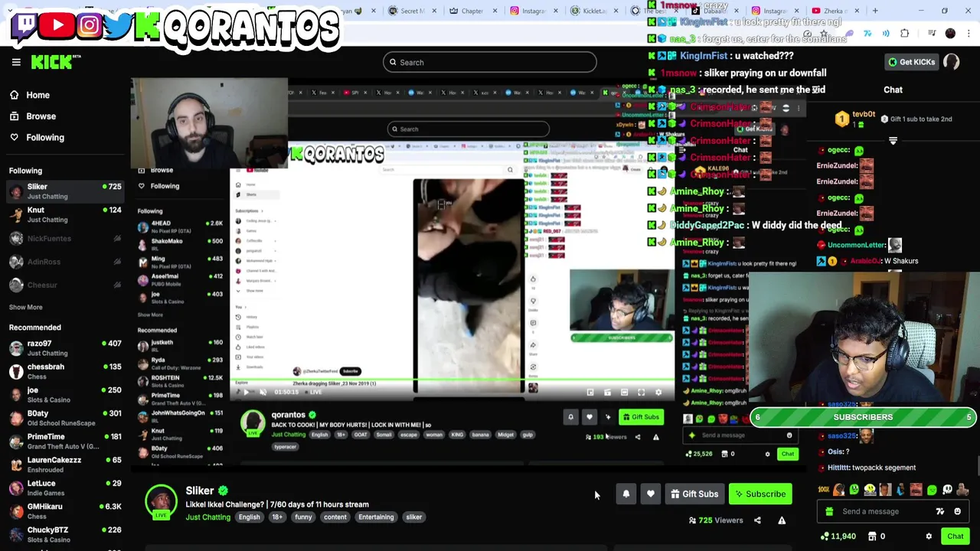Open the gift icon in chat input
The height and width of the screenshot is (551, 980).
pos(829,511)
